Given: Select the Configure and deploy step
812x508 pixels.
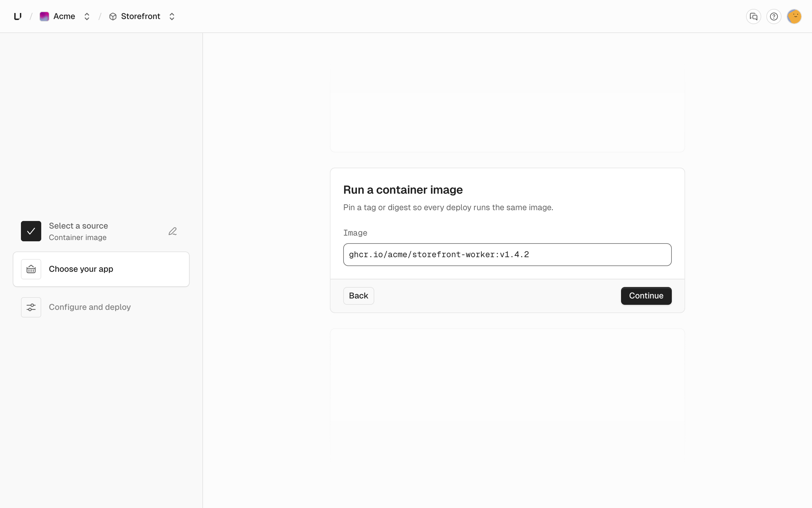Looking at the screenshot, I should pyautogui.click(x=101, y=307).
